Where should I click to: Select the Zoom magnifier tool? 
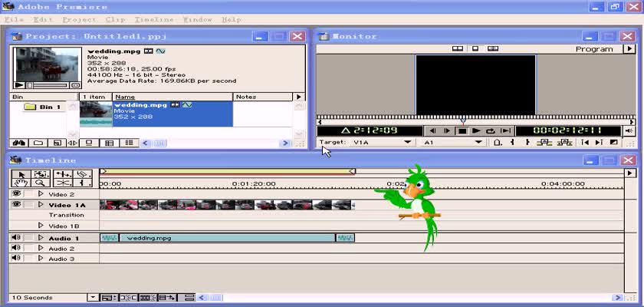[x=42, y=183]
